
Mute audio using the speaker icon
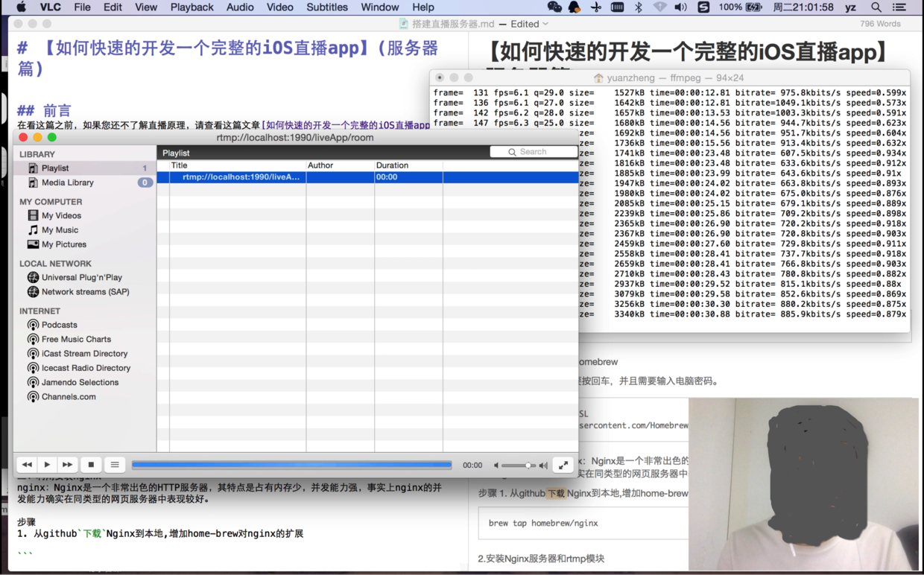pos(496,466)
